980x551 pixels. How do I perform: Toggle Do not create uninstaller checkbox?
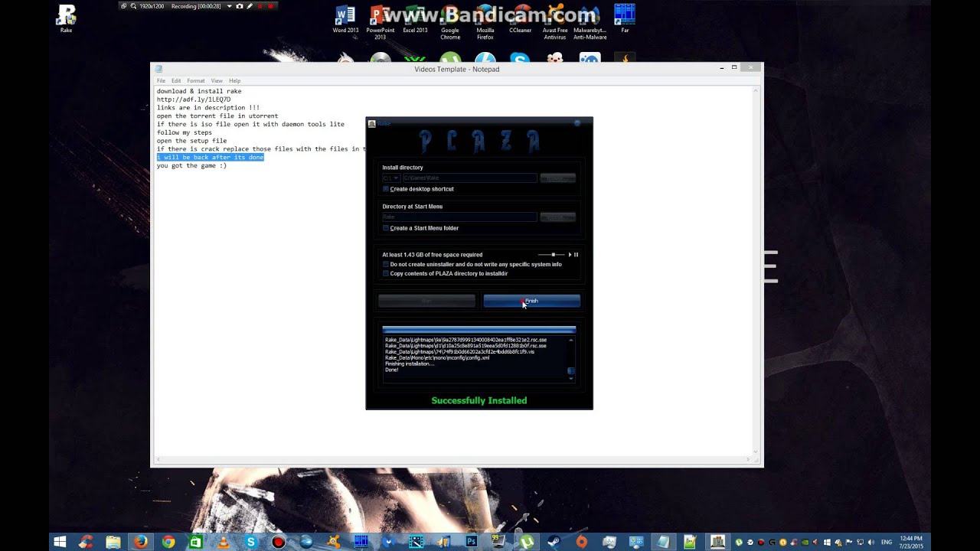(386, 264)
